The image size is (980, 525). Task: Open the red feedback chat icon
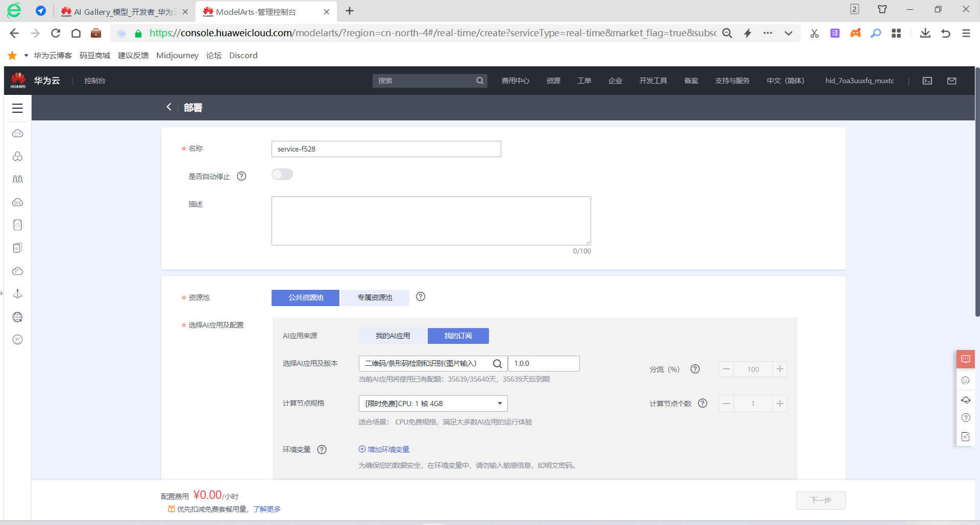click(x=966, y=359)
